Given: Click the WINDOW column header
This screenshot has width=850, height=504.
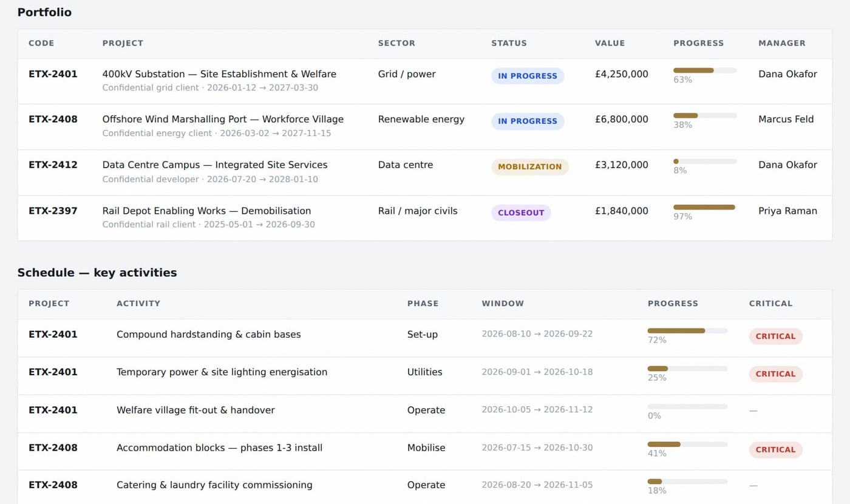Looking at the screenshot, I should (503, 303).
